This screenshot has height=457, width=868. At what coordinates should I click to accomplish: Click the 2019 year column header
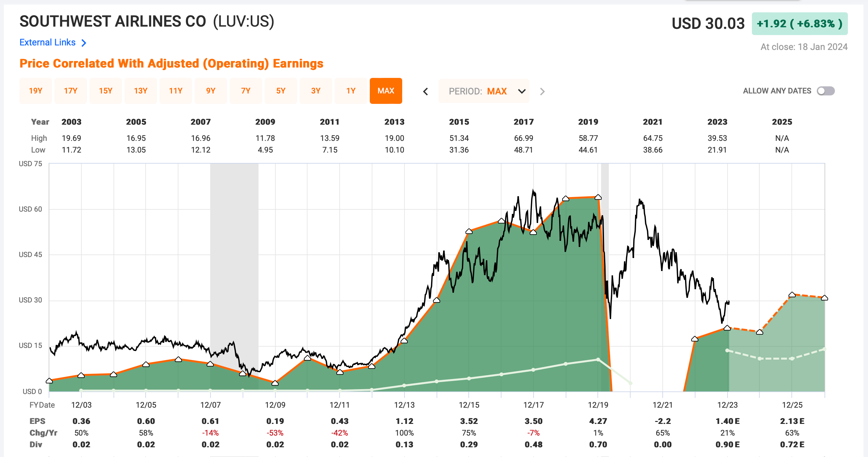[x=588, y=122]
